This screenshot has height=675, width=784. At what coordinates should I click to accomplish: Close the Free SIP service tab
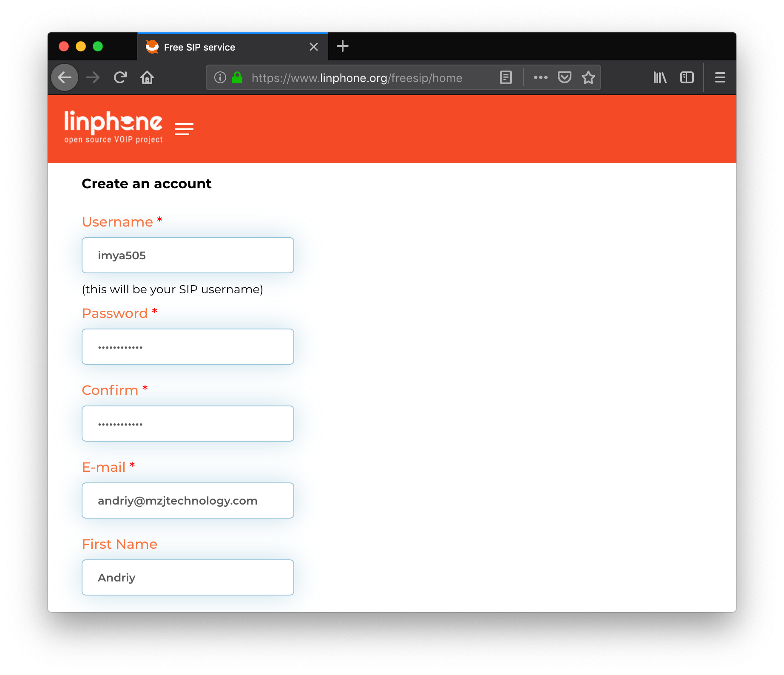pyautogui.click(x=314, y=47)
